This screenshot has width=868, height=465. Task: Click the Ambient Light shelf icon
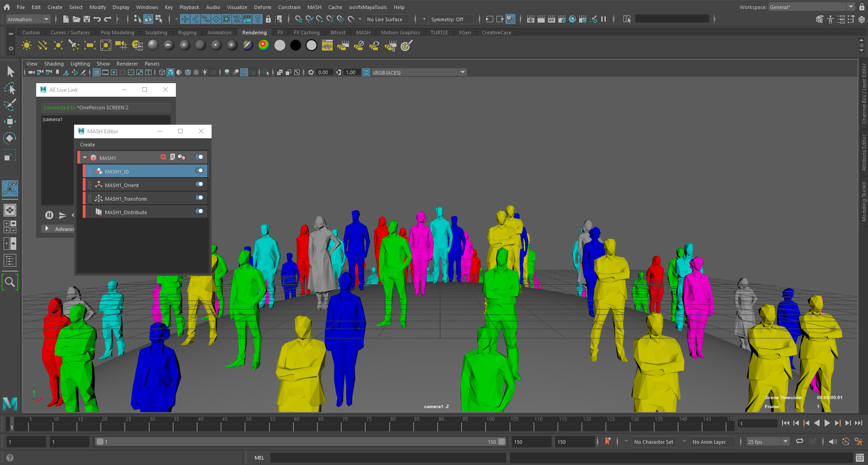click(x=27, y=46)
